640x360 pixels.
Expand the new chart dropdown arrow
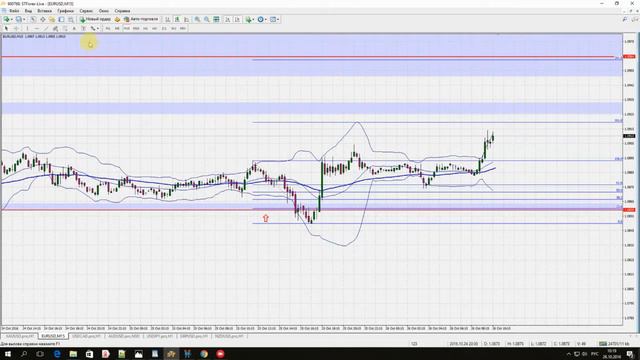12,19
